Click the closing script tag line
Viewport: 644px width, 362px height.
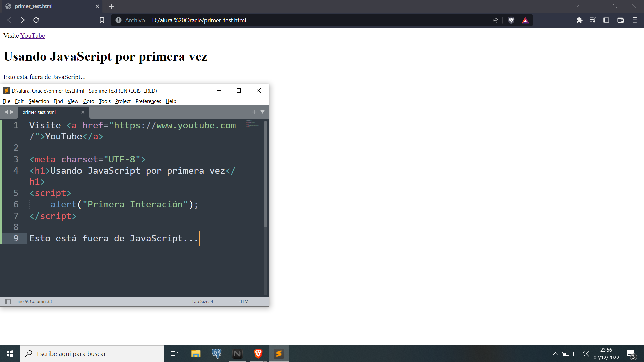tap(53, 216)
